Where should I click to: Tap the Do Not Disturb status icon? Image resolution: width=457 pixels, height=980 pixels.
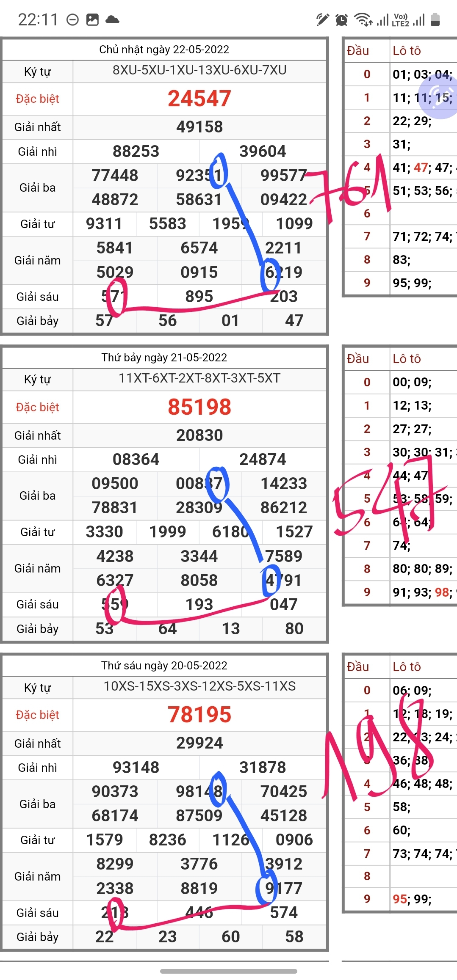(x=73, y=20)
